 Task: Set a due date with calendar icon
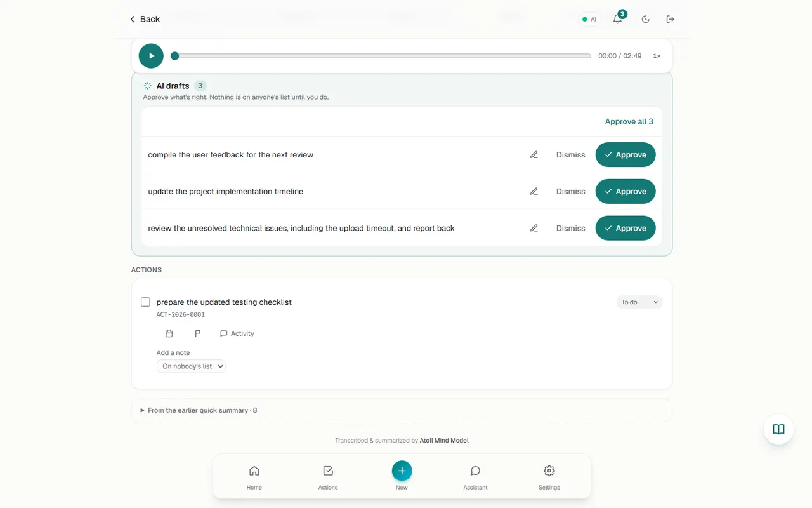(169, 333)
